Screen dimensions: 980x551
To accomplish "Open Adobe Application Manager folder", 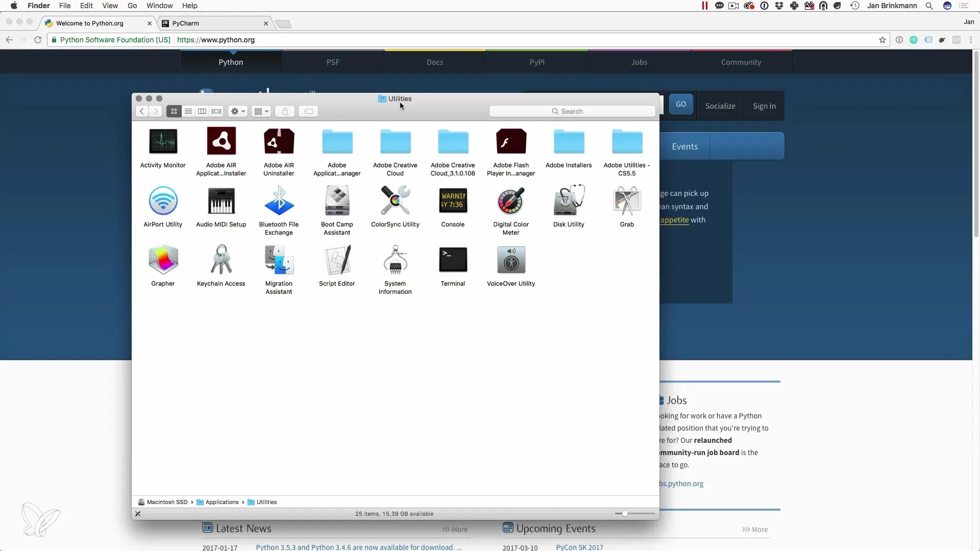I will tap(337, 141).
